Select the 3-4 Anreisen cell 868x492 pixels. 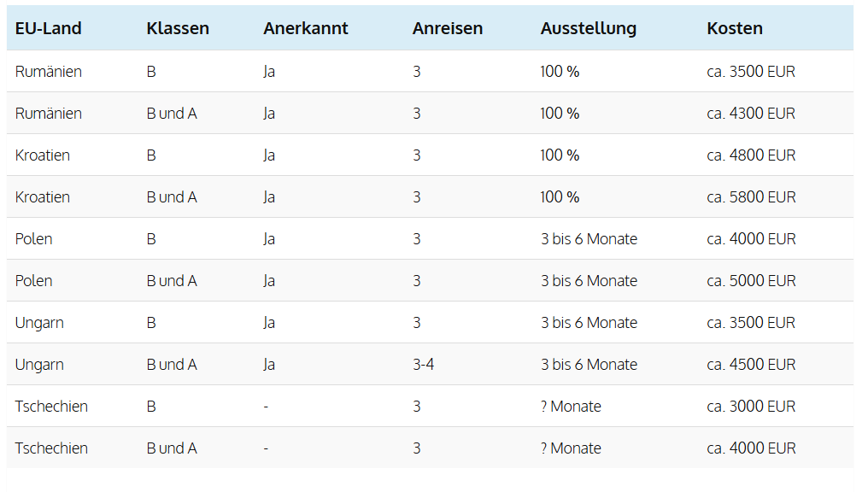[x=424, y=365]
